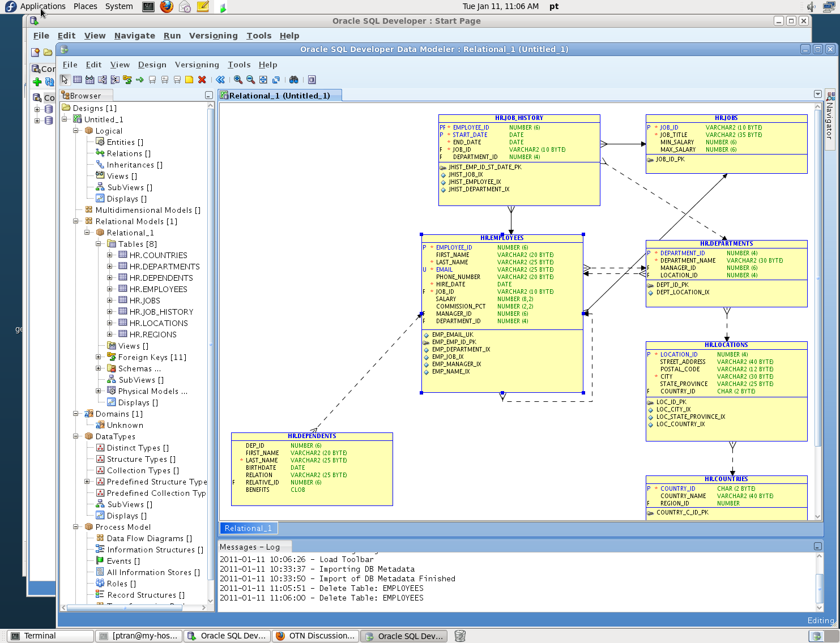Click the Zoom Out magnifier icon

click(250, 79)
